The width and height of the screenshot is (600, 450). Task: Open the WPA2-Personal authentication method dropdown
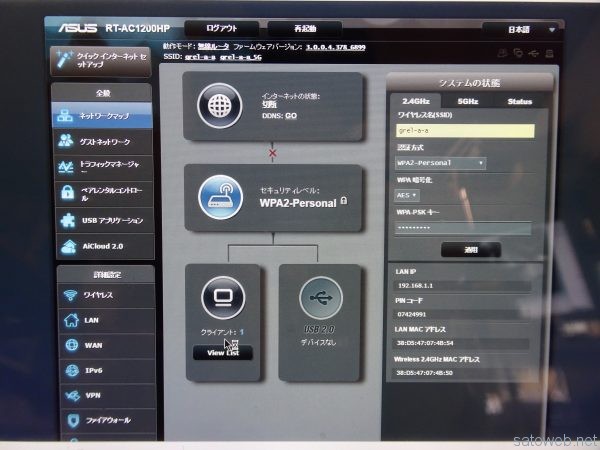(x=440, y=162)
